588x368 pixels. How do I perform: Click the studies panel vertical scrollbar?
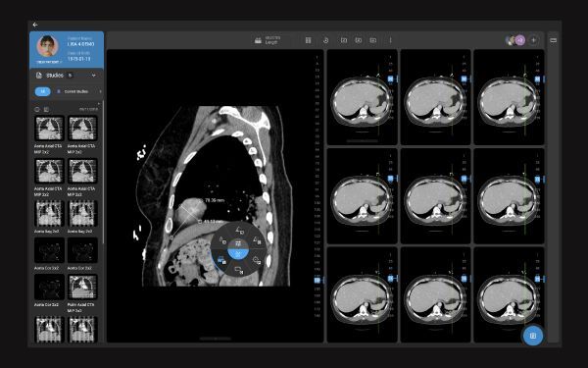pyautogui.click(x=103, y=173)
